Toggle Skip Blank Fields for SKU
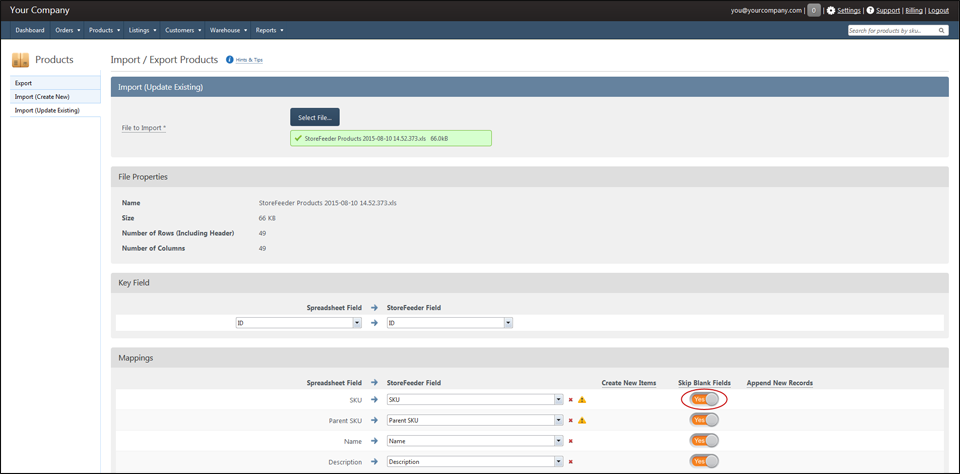Image resolution: width=960 pixels, height=474 pixels. click(704, 399)
